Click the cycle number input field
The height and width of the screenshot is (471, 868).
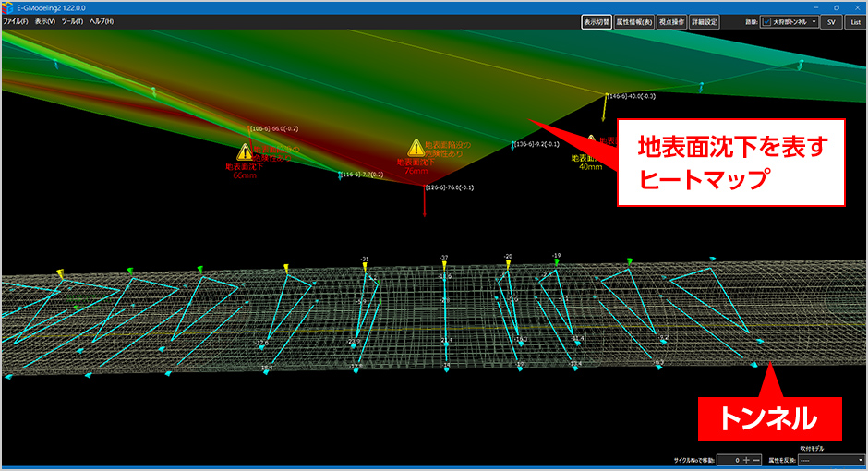click(727, 460)
